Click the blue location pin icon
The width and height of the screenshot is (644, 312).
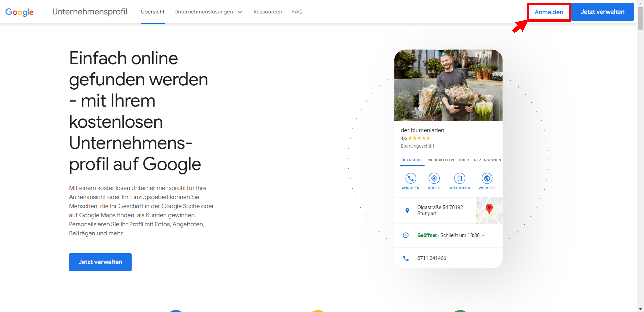[407, 210]
